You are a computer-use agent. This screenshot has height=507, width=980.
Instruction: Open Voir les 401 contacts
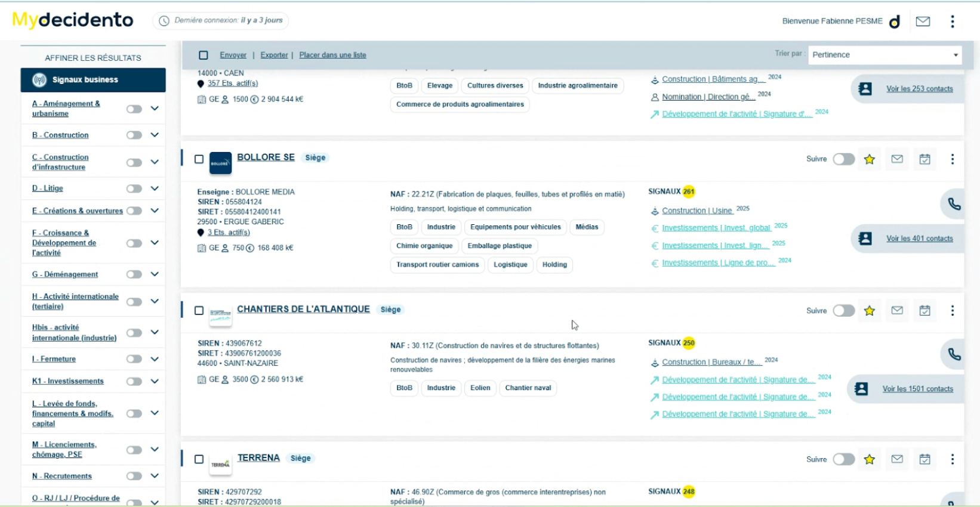[919, 239]
